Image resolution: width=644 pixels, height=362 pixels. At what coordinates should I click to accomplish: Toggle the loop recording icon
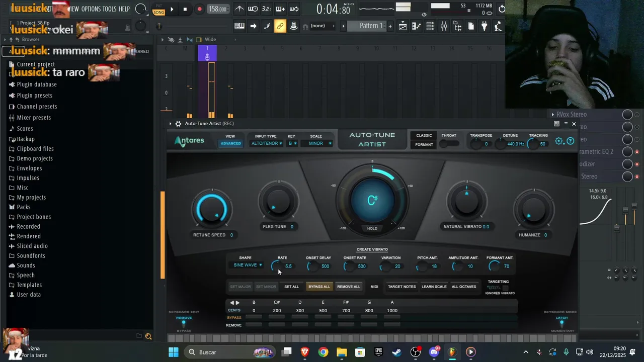(x=294, y=9)
